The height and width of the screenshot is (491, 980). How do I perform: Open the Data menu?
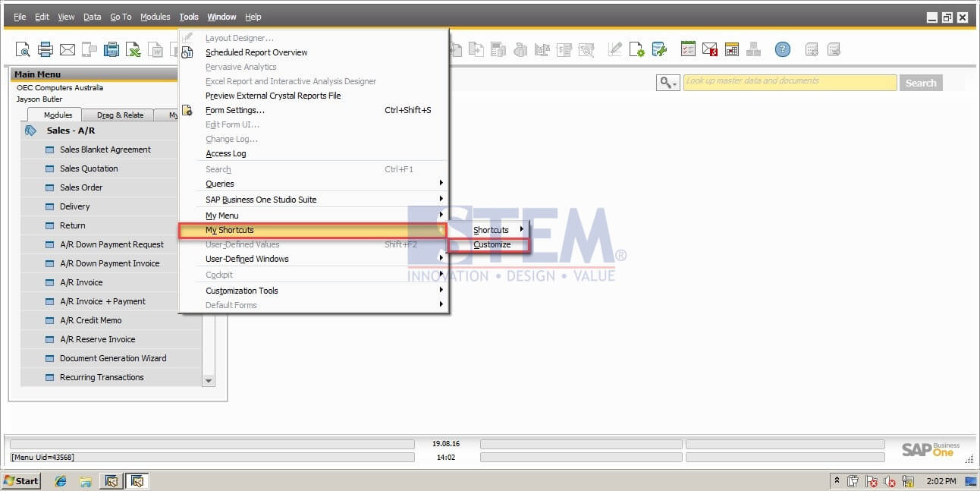[x=92, y=17]
